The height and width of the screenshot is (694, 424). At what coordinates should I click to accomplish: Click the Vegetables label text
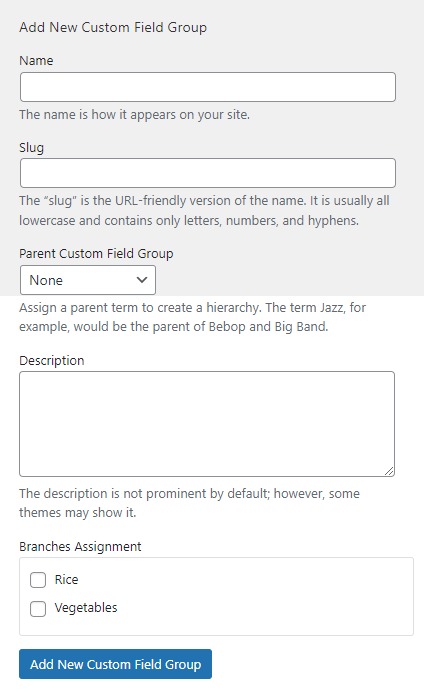coord(86,608)
